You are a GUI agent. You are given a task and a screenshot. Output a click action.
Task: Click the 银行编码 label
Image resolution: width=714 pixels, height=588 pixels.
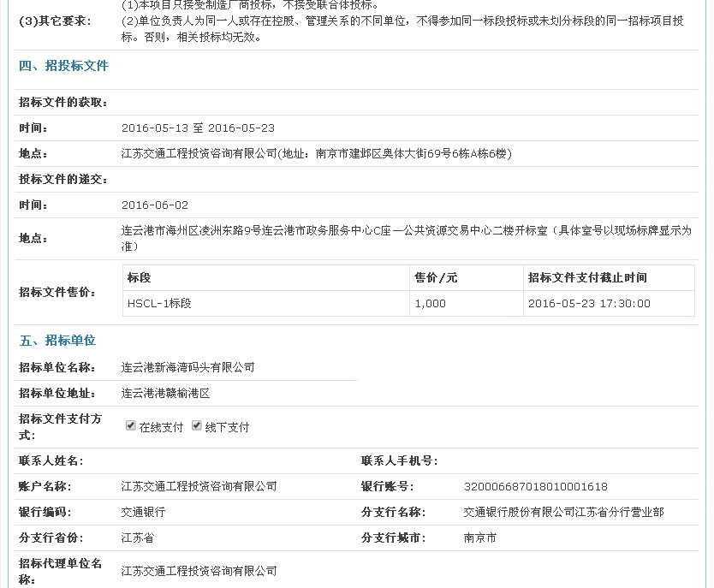pos(45,512)
